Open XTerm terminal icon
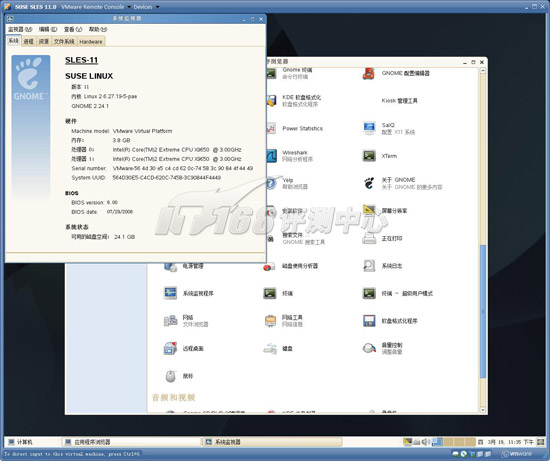The height and width of the screenshot is (461, 550). coord(369,156)
